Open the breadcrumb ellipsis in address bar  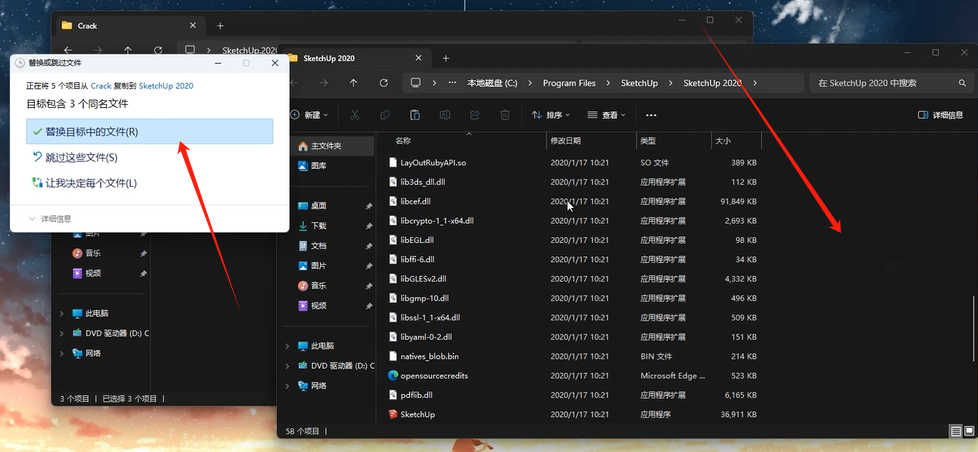pyautogui.click(x=453, y=83)
